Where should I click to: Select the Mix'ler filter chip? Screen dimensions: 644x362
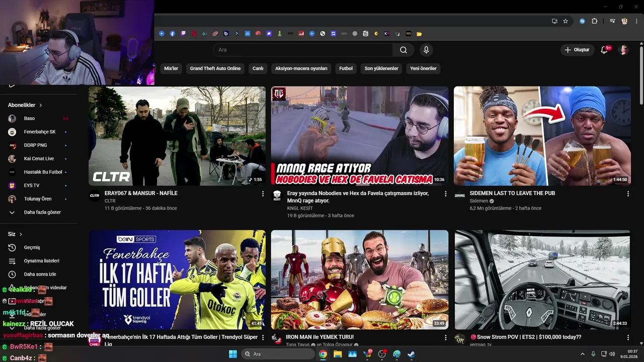[171, 68]
